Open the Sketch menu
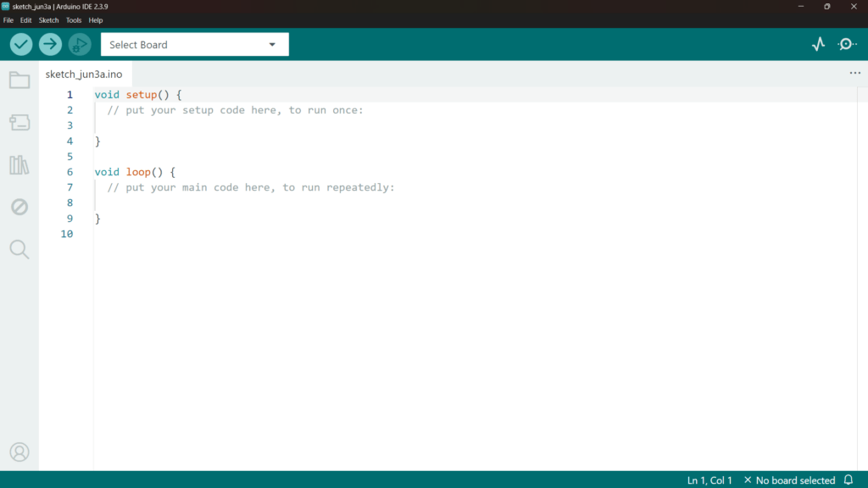 click(x=48, y=20)
